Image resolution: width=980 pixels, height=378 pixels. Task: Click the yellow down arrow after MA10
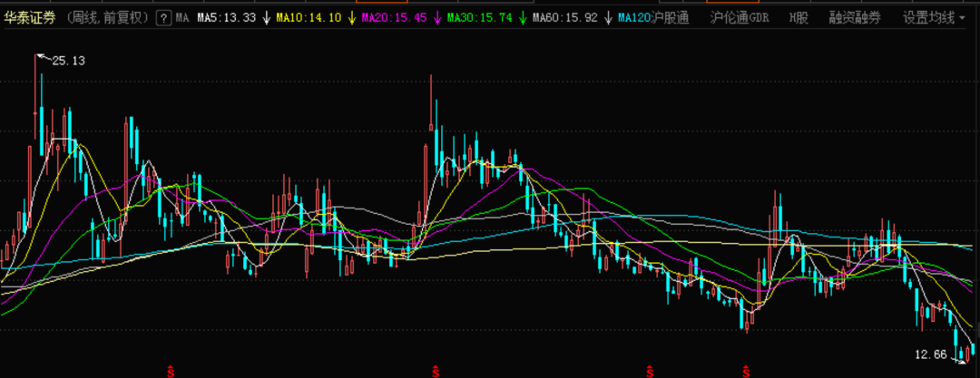(x=352, y=18)
